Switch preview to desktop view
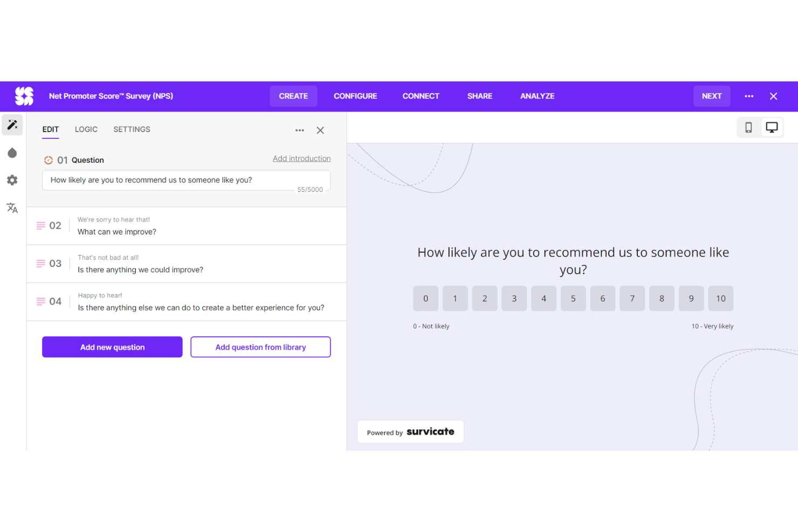The height and width of the screenshot is (532, 798). [772, 127]
